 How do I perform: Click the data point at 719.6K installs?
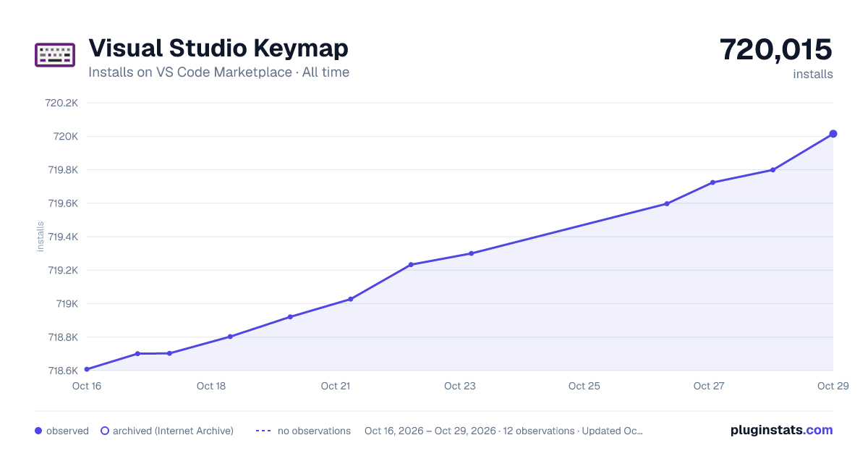tap(667, 203)
